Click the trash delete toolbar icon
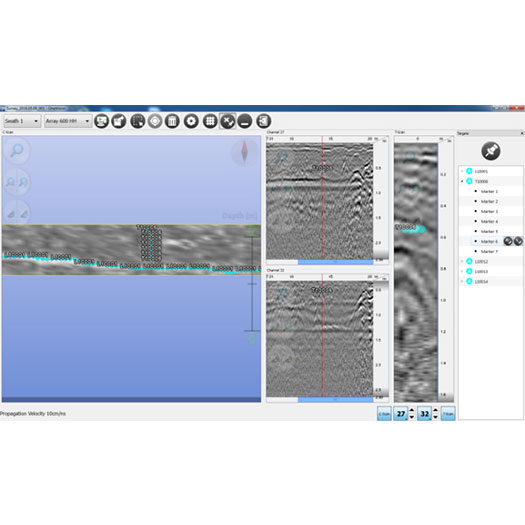Image resolution: width=525 pixels, height=525 pixels. click(172, 121)
